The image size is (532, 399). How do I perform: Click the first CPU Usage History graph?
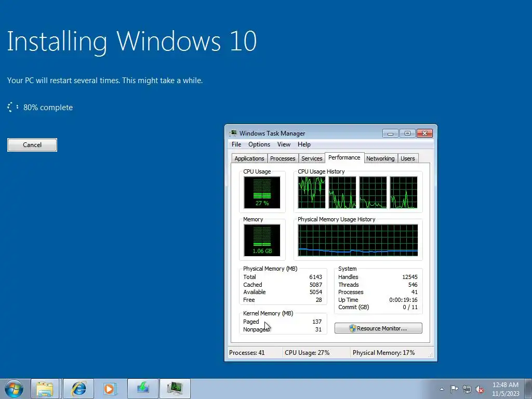tap(312, 192)
